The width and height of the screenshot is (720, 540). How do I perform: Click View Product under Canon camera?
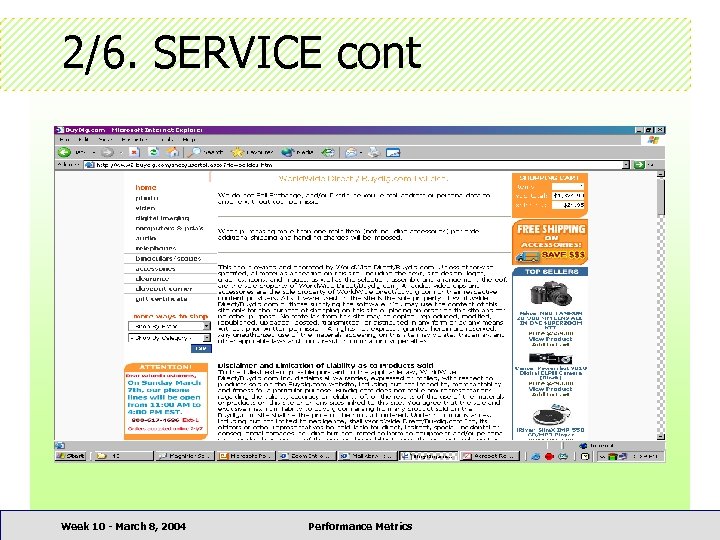[551, 389]
